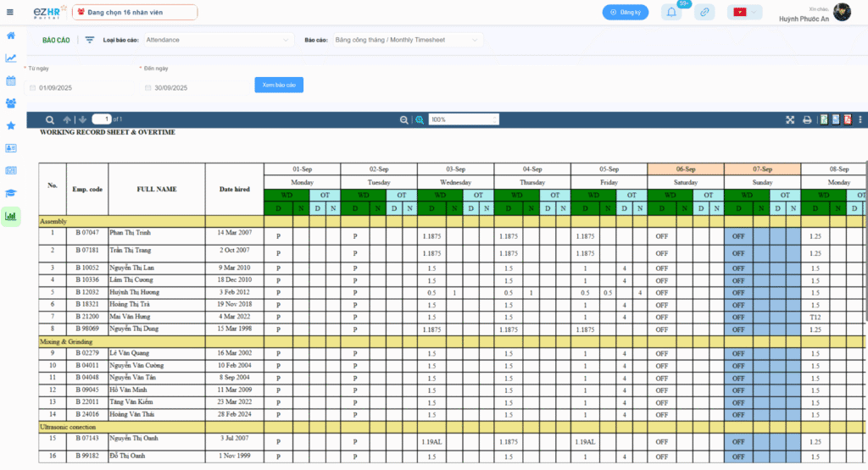
Task: Open the three-dot more options menu
Action: [x=860, y=119]
